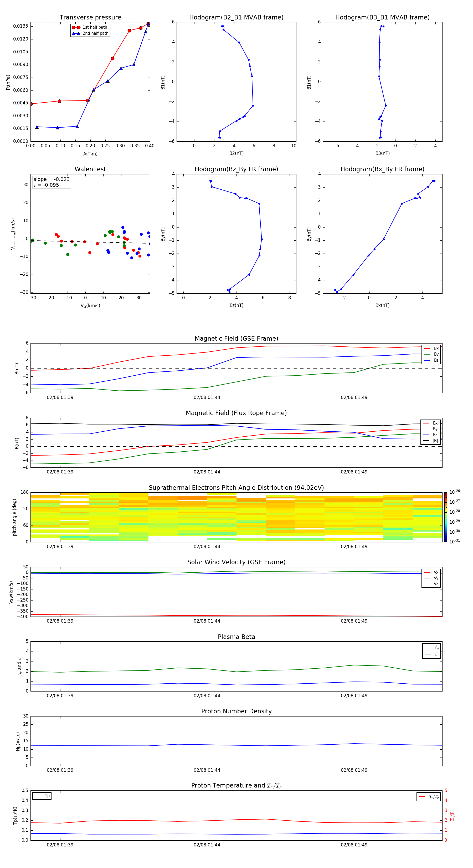Click the "Solar Wind Velocity (GSE Frame)" title
The height and width of the screenshot is (868, 473).
tap(236, 562)
